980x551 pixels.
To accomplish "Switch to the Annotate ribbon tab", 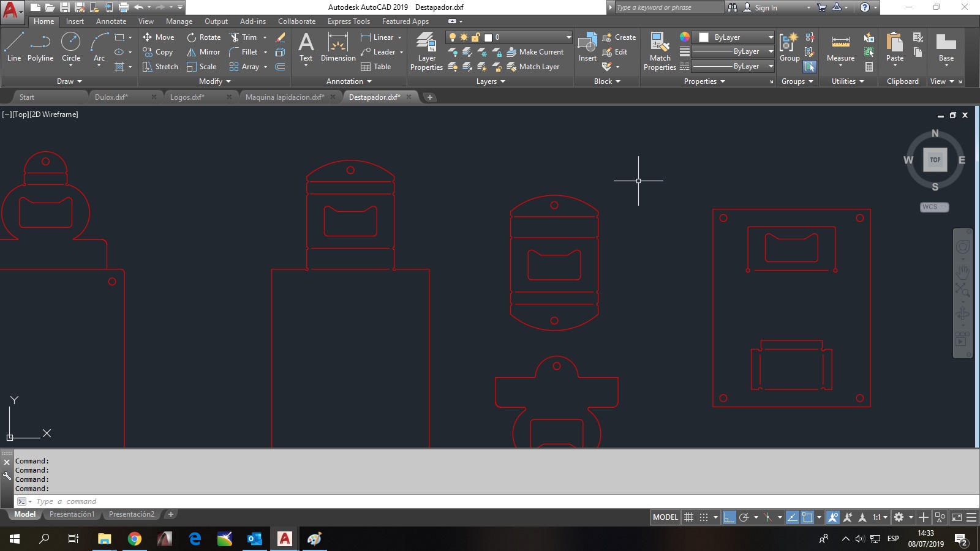I will [x=111, y=21].
